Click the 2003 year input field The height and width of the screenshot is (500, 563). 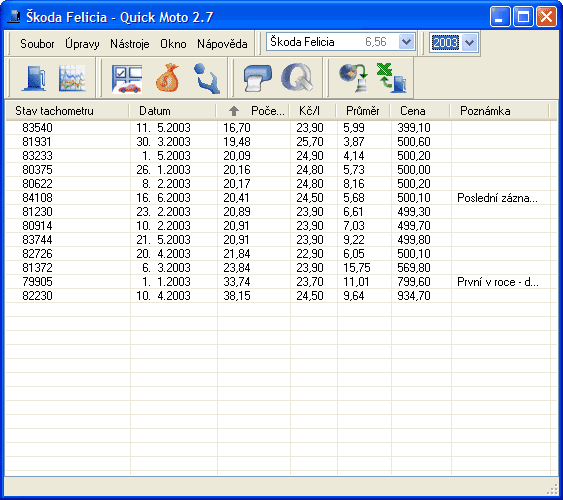coord(445,43)
